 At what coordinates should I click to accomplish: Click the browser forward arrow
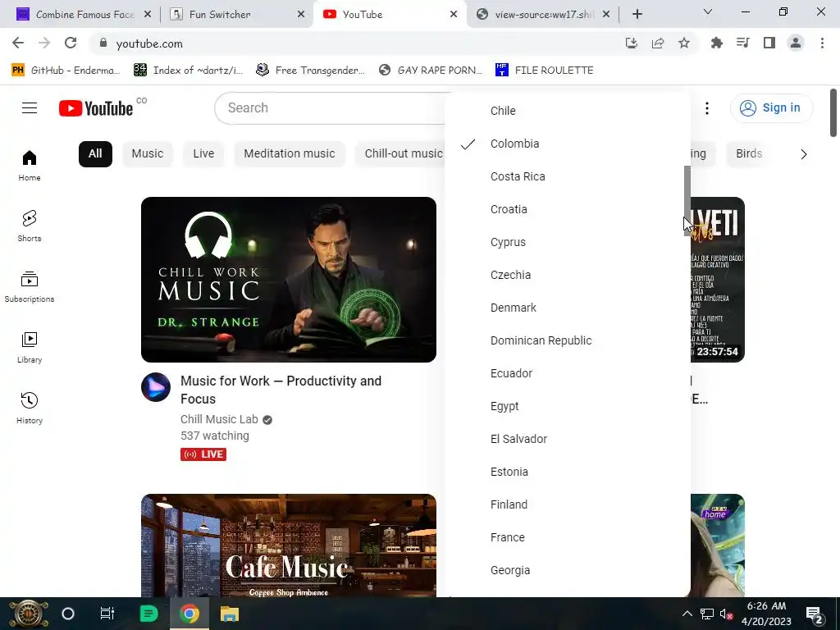[44, 43]
